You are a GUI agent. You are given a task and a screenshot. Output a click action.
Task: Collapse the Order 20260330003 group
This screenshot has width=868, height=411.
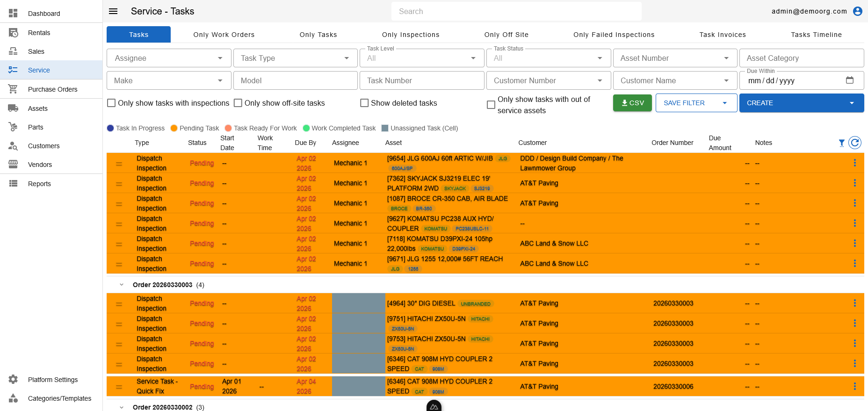(122, 285)
